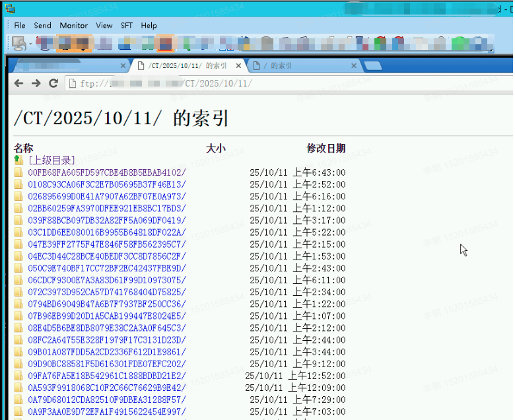This screenshot has height=420, width=515.
Task: Reload the FTP directory page
Action: point(53,83)
